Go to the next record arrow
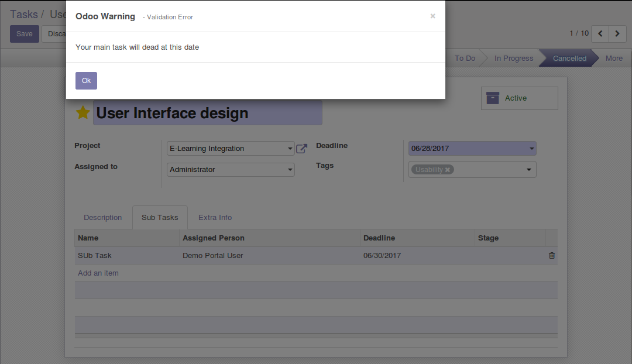This screenshot has width=632, height=364. tap(617, 34)
